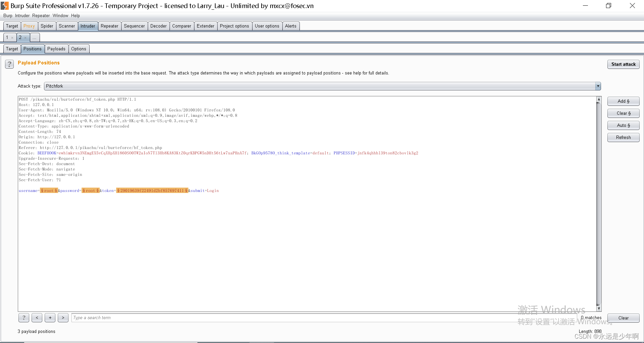Click the Burp Suite logo icon

(5, 6)
